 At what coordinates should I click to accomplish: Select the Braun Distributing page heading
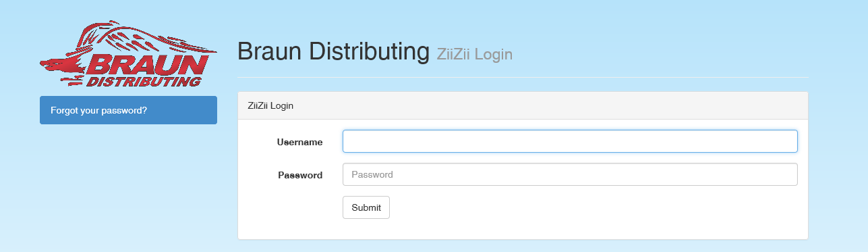click(333, 51)
